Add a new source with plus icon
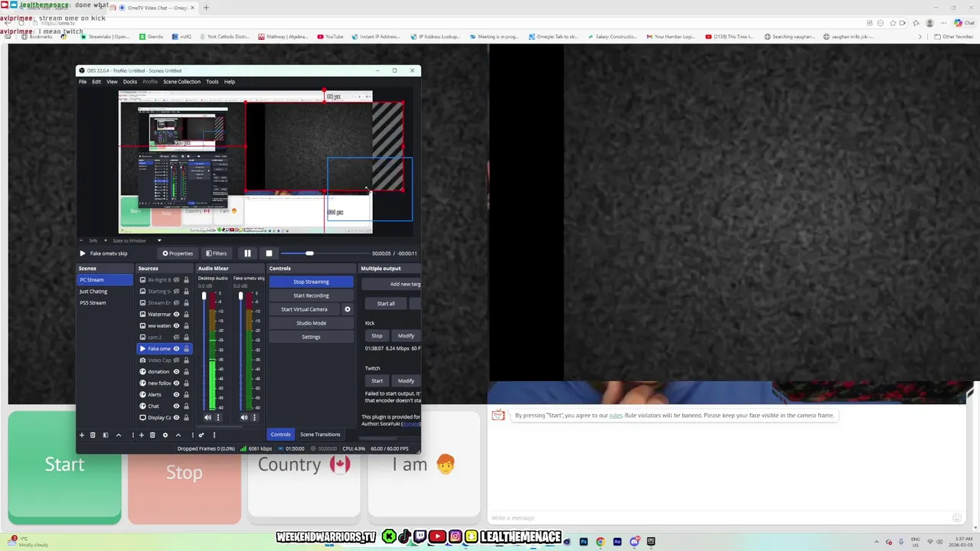Image resolution: width=980 pixels, height=551 pixels. tap(141, 435)
